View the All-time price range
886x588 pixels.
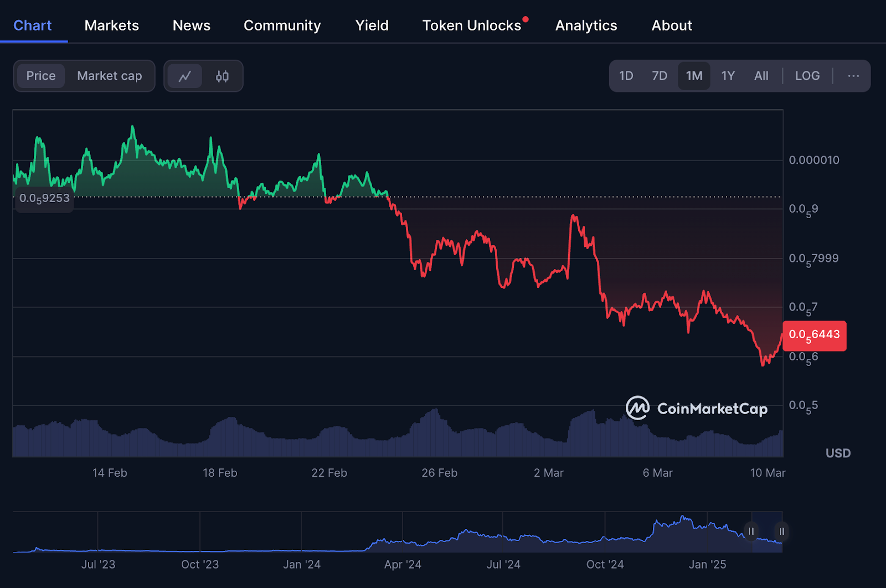[x=761, y=76]
